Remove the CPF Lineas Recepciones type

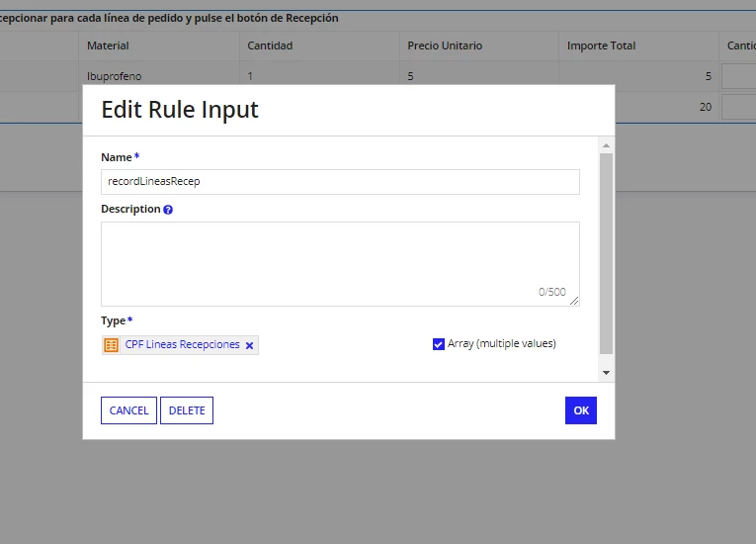249,345
